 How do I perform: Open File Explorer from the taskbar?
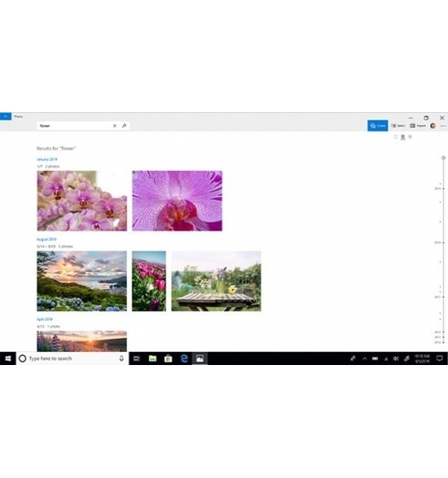point(152,358)
